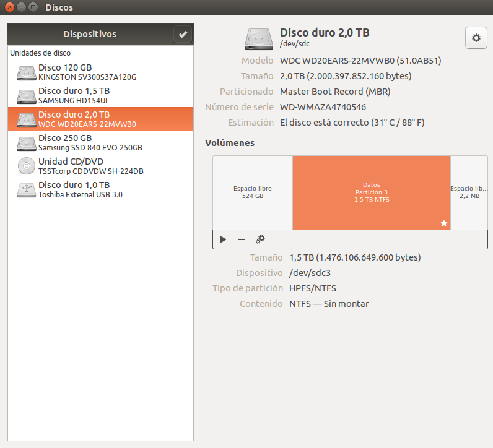Click the 2,2 MB free space block

pyautogui.click(x=468, y=192)
